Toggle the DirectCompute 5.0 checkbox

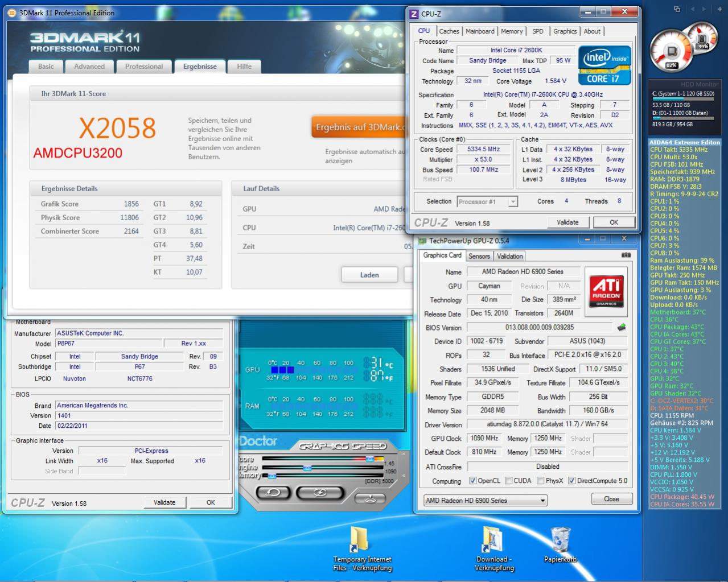tap(571, 481)
